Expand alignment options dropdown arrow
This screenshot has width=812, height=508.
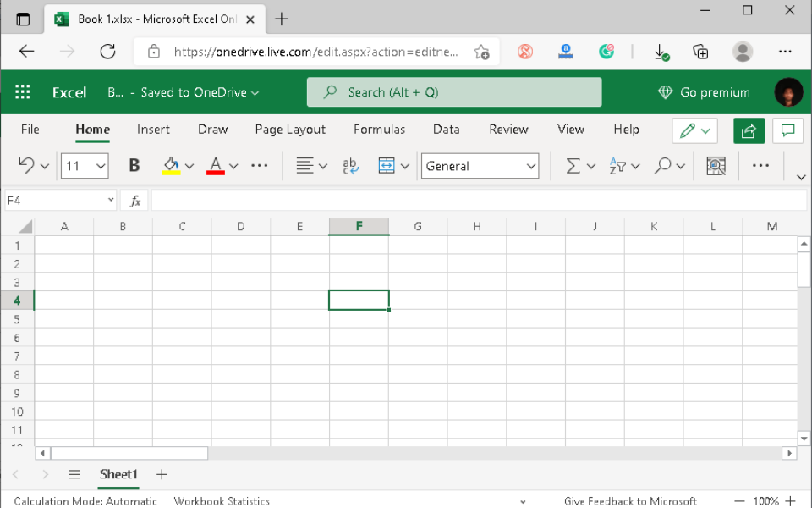tap(323, 167)
